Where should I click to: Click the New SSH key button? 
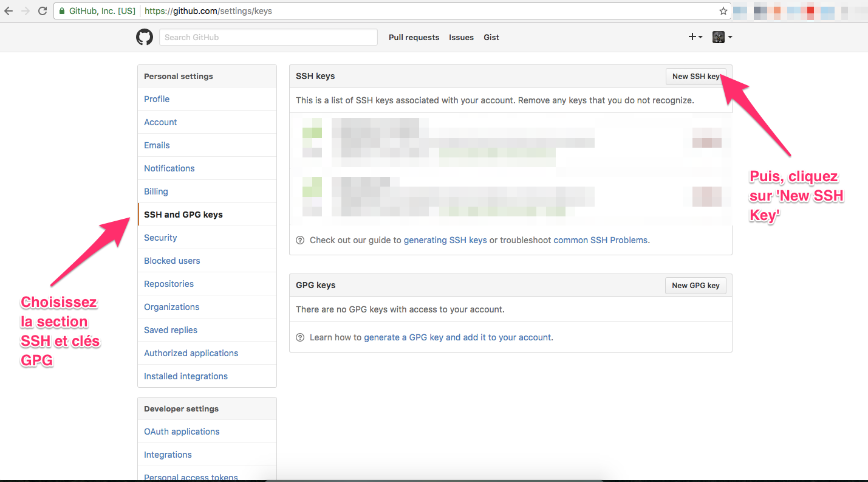coord(696,76)
